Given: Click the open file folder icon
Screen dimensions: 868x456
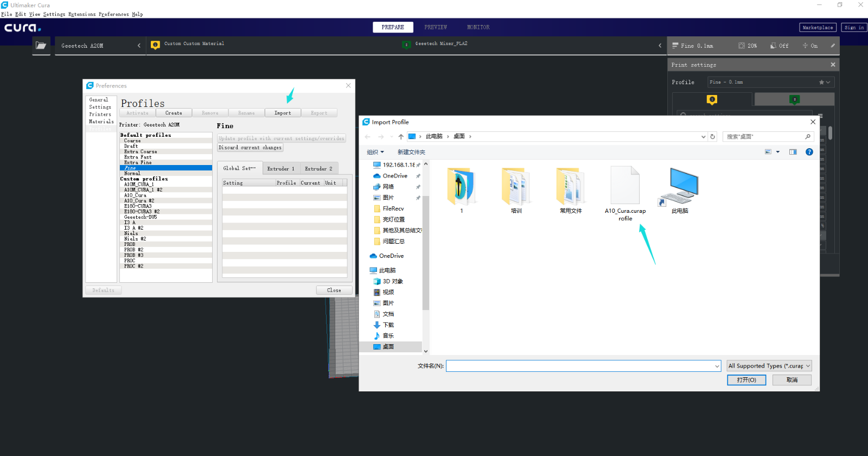Looking at the screenshot, I should [41, 46].
